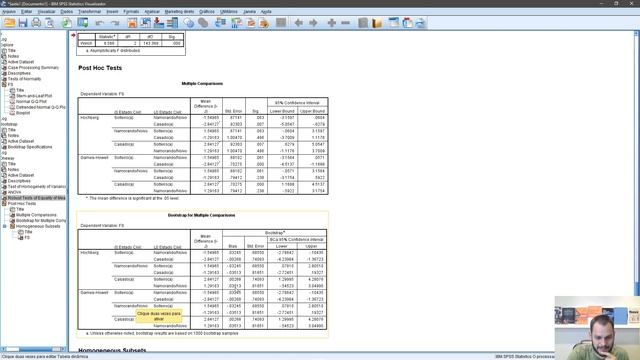Screen dimensions: 640x360
Task: Click the Print toolbar icon
Action: tap(36, 23)
